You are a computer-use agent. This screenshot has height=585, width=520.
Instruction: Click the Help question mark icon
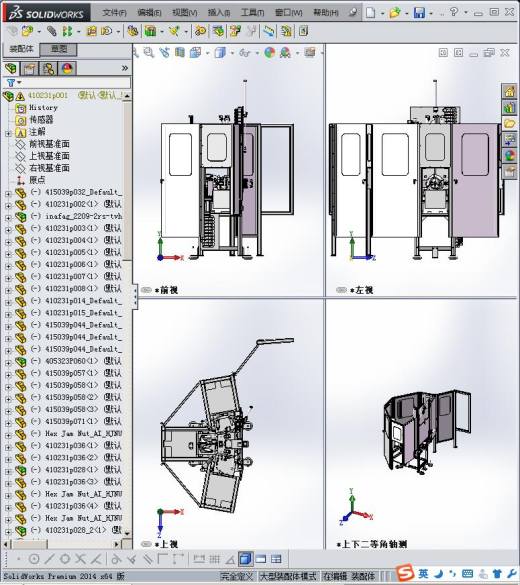coord(454,12)
